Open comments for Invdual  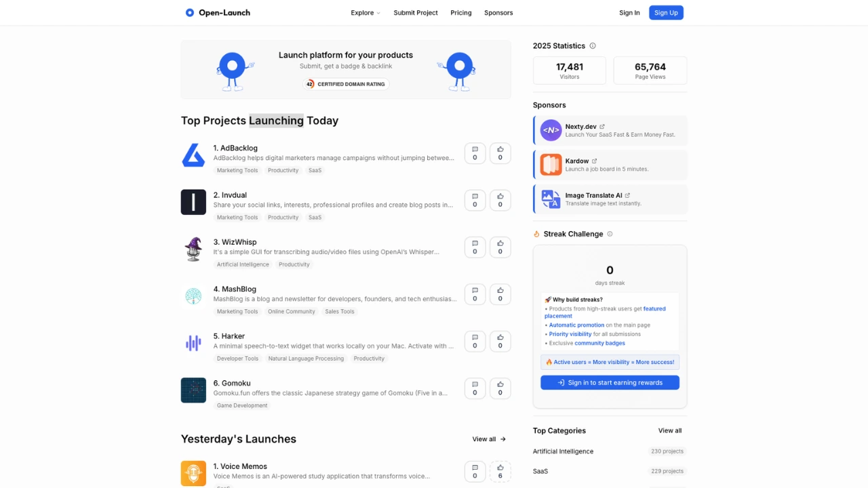click(475, 200)
